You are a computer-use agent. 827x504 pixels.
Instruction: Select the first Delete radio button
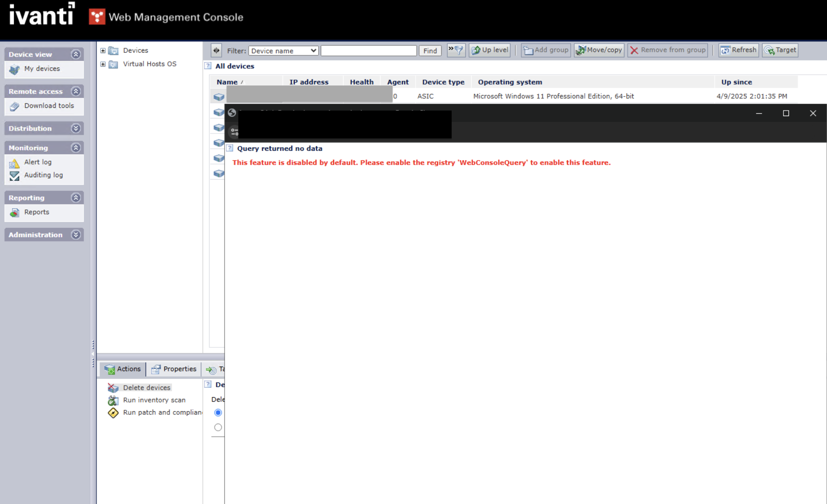tap(218, 412)
